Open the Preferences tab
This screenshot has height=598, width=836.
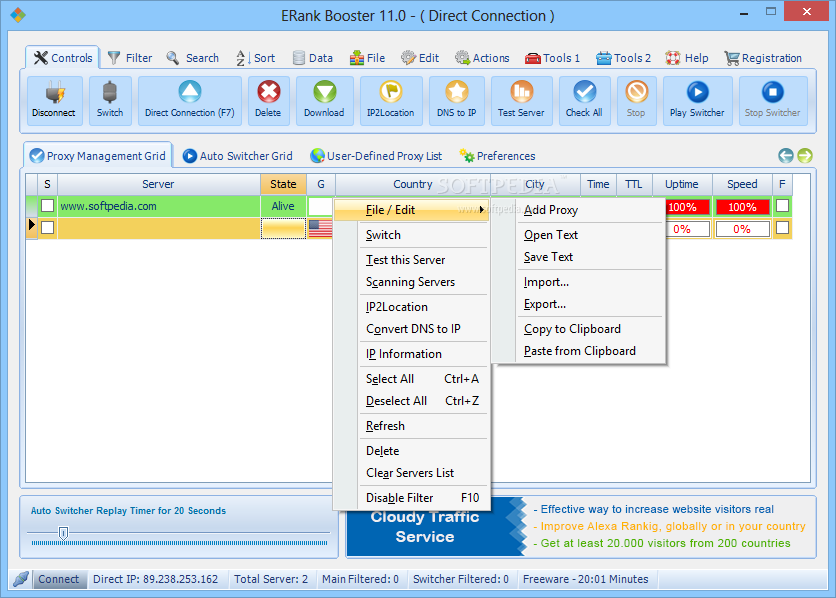point(497,156)
